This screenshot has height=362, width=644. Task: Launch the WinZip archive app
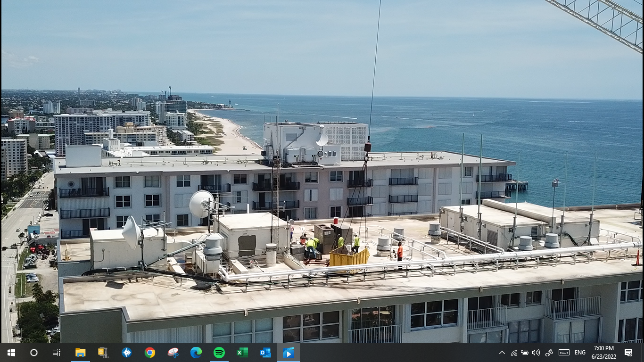click(103, 353)
